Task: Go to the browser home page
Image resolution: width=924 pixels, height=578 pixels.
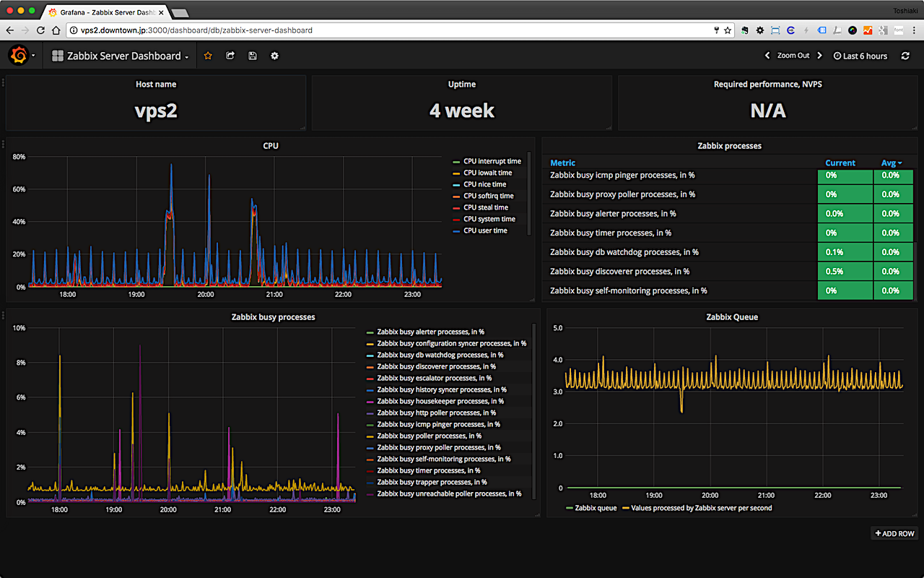Action: (56, 30)
